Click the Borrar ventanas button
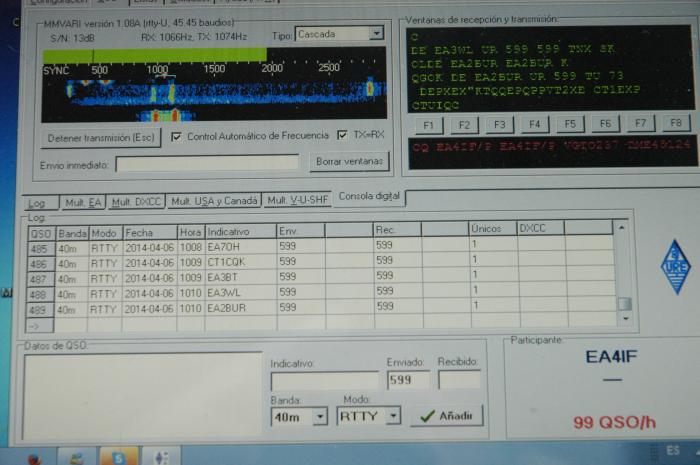 tap(349, 161)
